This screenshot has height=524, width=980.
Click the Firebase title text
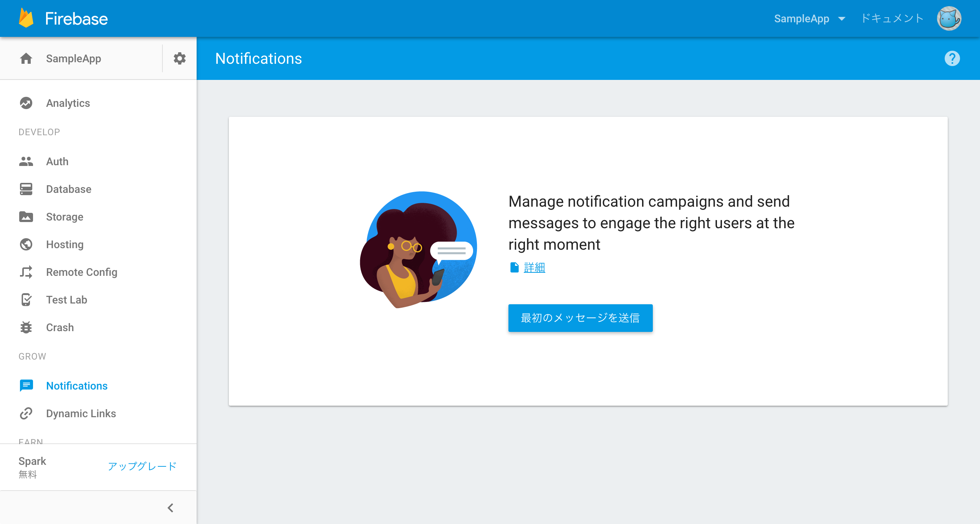click(x=76, y=18)
